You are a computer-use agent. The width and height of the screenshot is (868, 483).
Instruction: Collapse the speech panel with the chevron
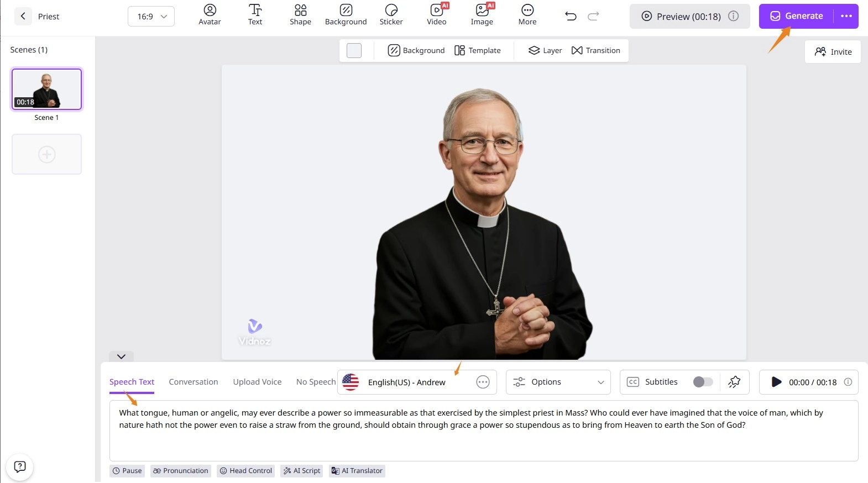(121, 356)
